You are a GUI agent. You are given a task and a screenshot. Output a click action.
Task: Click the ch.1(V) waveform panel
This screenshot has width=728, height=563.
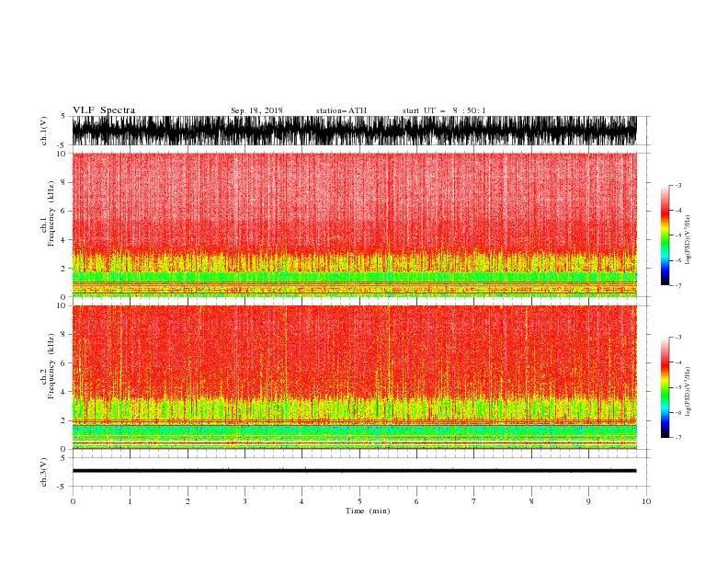(x=354, y=131)
